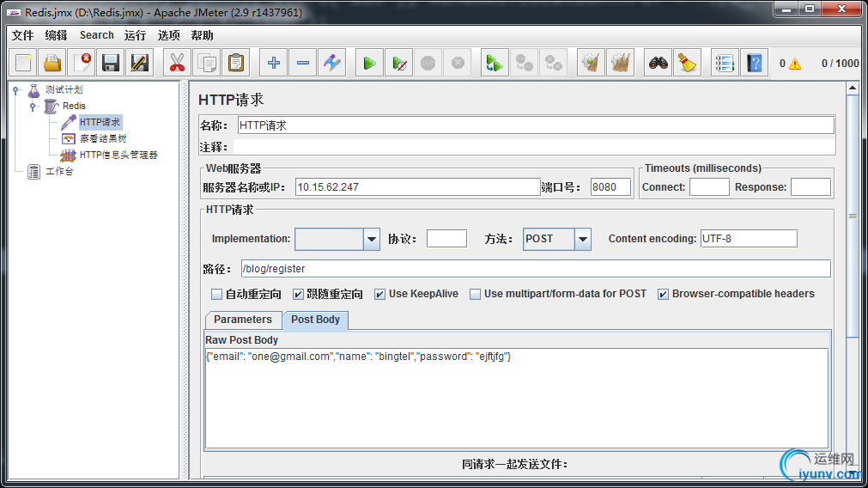Select HTTP信息头管理器 in the tree
The image size is (868, 488).
pyautogui.click(x=118, y=156)
